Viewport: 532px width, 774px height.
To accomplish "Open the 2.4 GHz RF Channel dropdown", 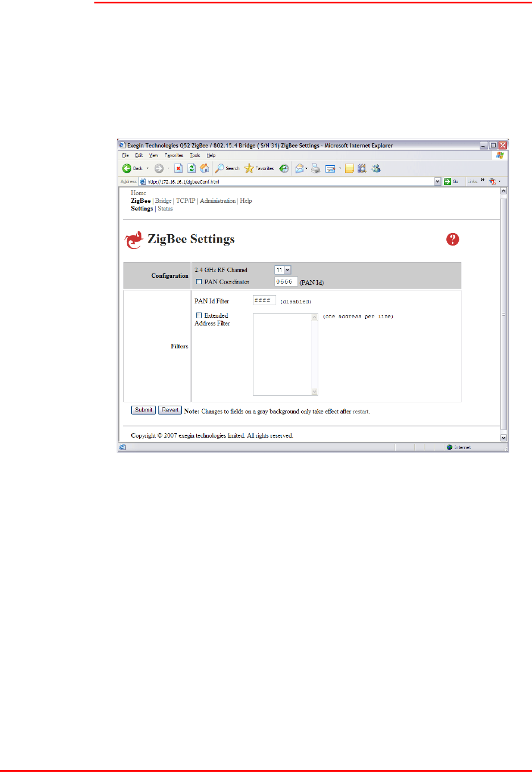I will [x=283, y=270].
